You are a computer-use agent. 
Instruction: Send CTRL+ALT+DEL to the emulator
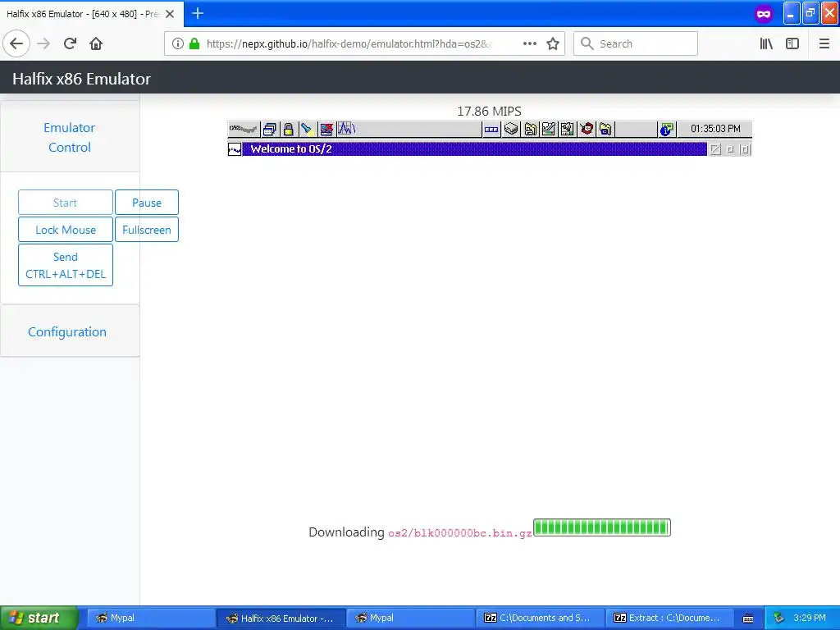[66, 265]
